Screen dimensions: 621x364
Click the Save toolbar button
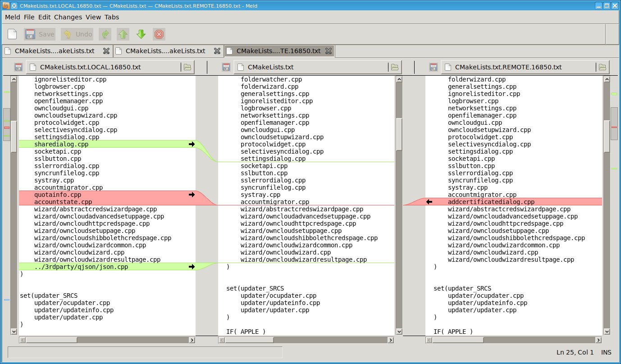pos(40,34)
